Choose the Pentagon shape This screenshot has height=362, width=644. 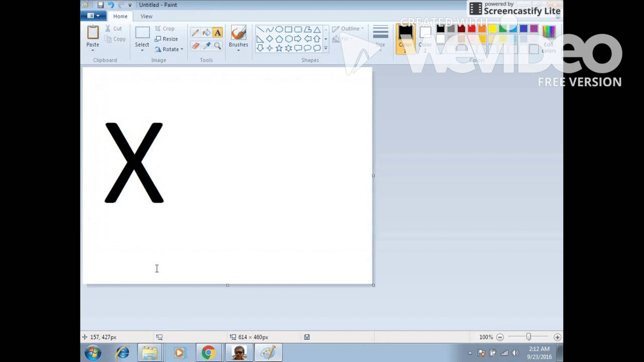pos(279,39)
